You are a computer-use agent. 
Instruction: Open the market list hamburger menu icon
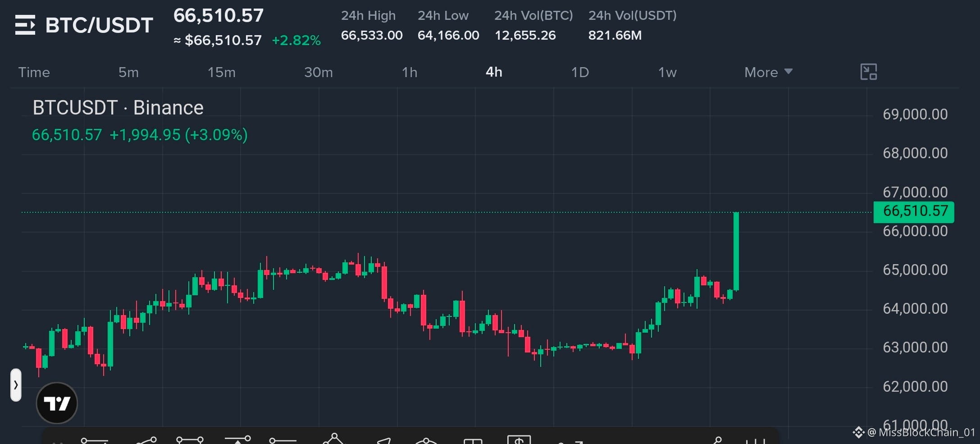25,25
